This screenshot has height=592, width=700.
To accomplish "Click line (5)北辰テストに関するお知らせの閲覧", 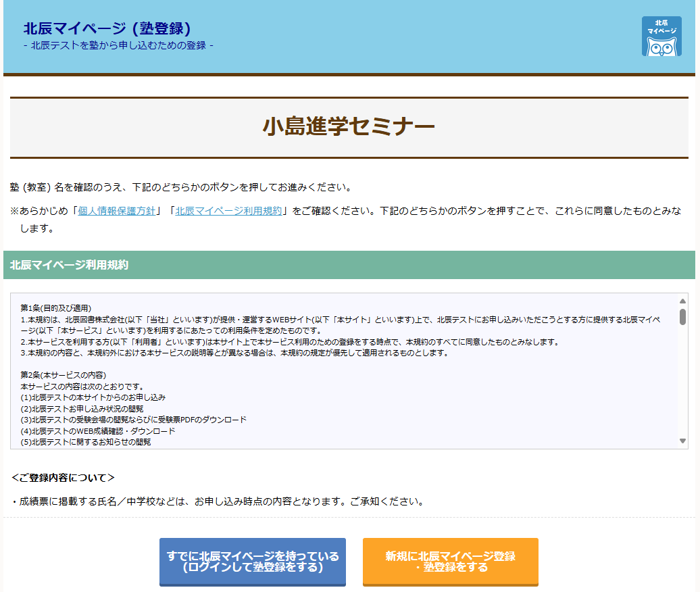I will 86,442.
